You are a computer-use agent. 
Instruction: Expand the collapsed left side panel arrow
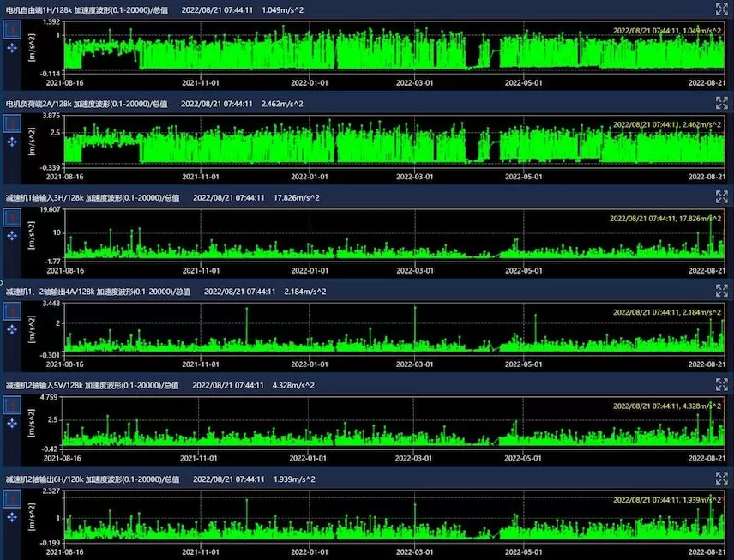pyautogui.click(x=3, y=280)
